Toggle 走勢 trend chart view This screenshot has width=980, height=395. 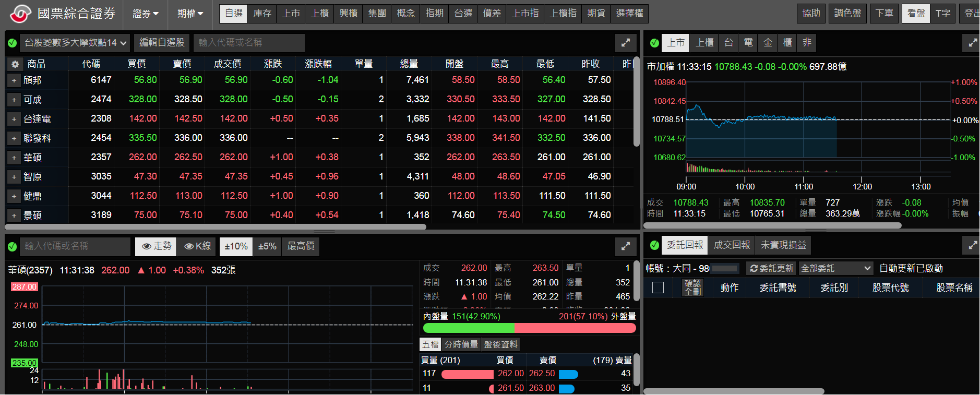tap(156, 246)
